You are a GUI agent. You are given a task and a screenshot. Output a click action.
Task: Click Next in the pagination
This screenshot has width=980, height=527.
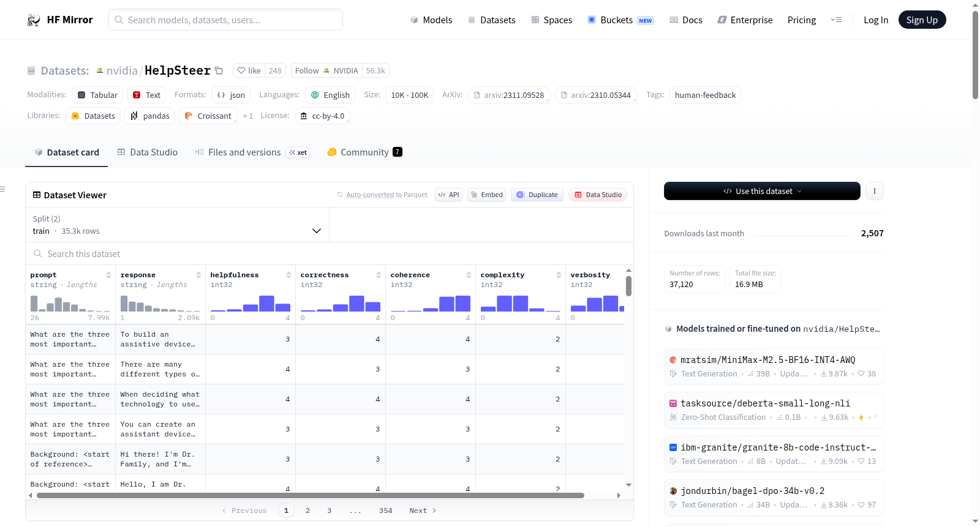pyautogui.click(x=423, y=510)
